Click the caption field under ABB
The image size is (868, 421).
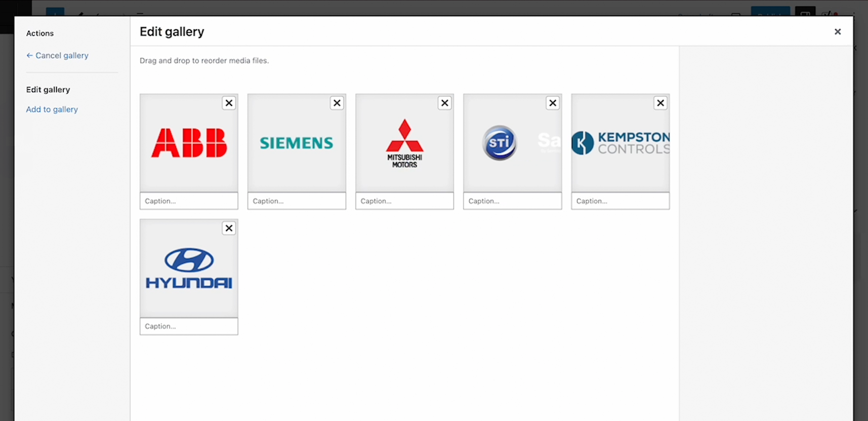click(189, 201)
